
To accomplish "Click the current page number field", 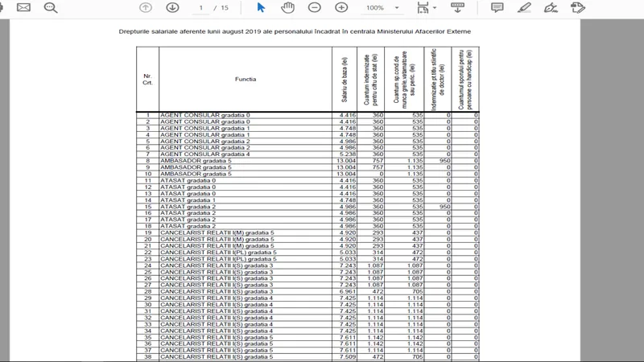I will click(201, 7).
